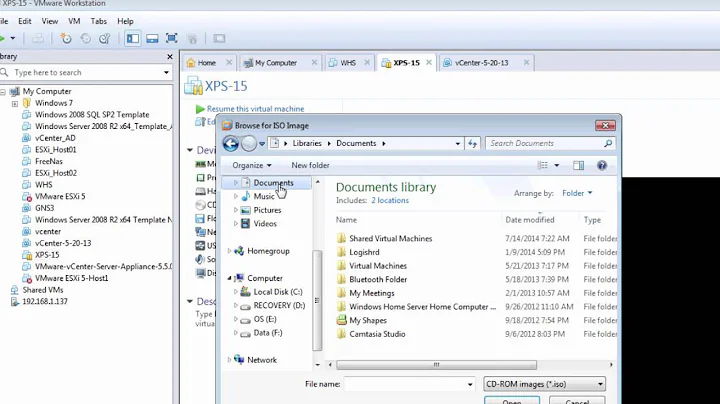Select XPS-15 in the library tree
The width and height of the screenshot is (720, 404).
47,255
